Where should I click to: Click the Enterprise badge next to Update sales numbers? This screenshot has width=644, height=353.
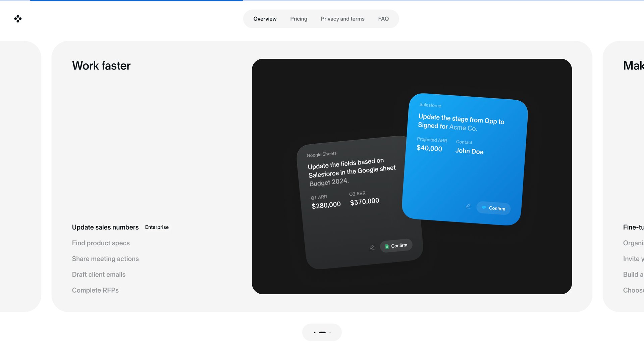coord(157,227)
